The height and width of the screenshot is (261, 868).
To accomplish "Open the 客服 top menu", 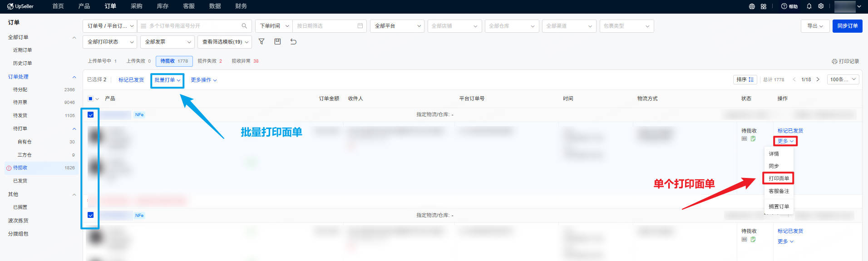I will [189, 6].
